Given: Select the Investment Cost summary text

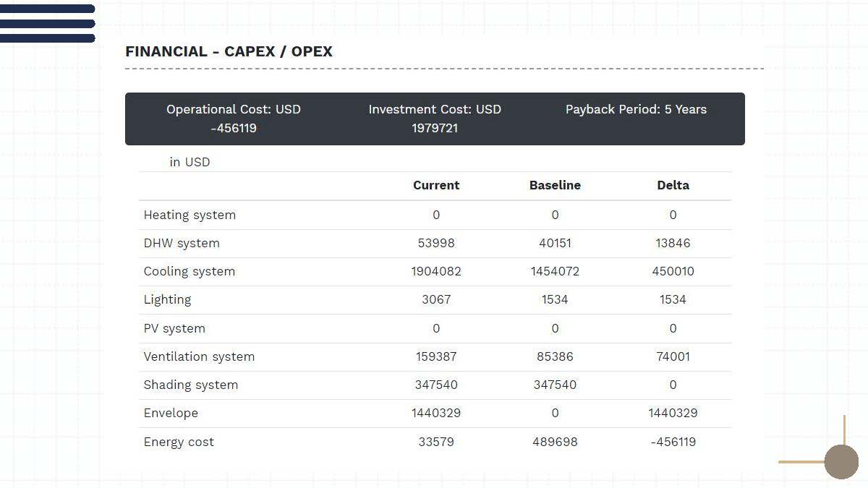Looking at the screenshot, I should 435,119.
